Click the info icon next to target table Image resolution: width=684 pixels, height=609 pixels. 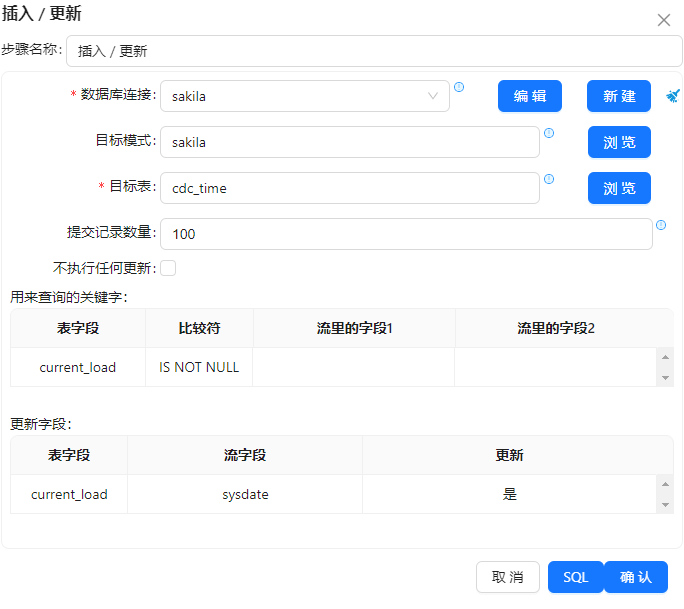[x=548, y=179]
